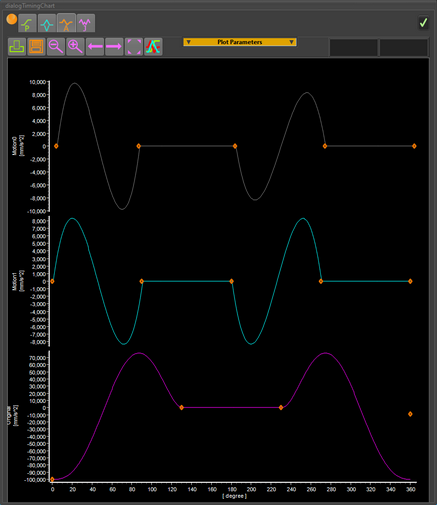Click the green print chart icon

point(17,47)
